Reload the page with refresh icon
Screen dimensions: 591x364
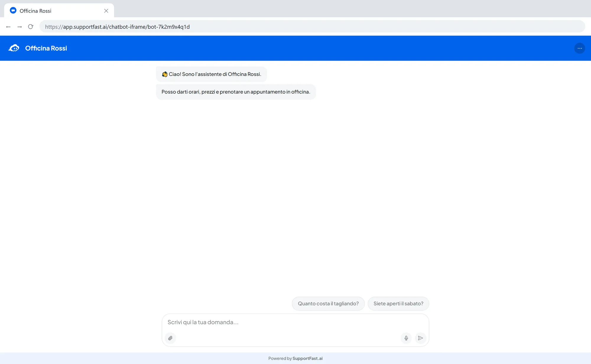click(x=31, y=27)
